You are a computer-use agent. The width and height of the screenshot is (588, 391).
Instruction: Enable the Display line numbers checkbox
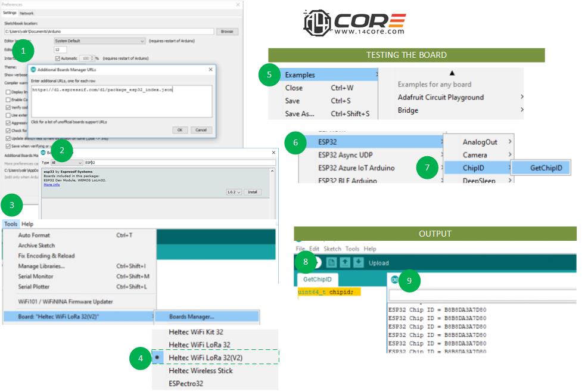(x=8, y=92)
